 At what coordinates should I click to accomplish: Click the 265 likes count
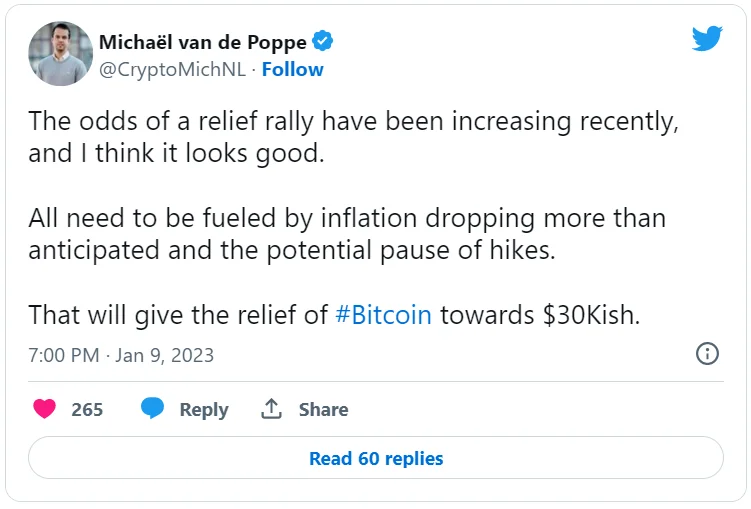87,409
